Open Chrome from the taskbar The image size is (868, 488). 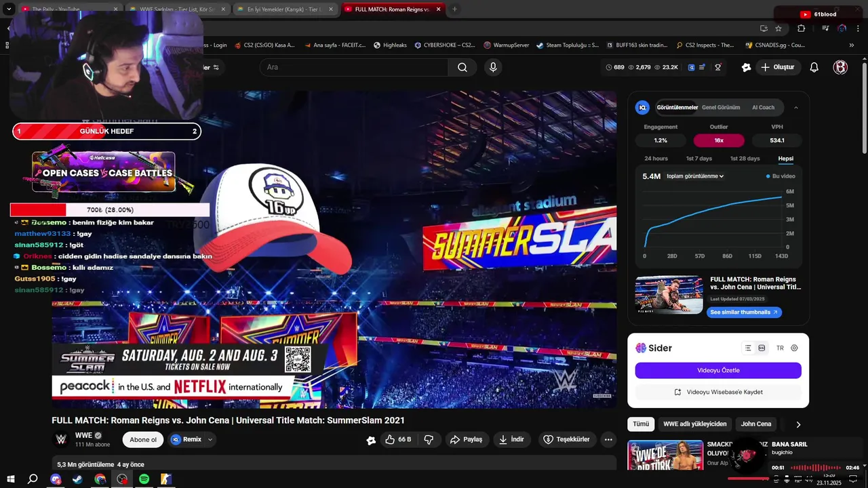click(100, 479)
